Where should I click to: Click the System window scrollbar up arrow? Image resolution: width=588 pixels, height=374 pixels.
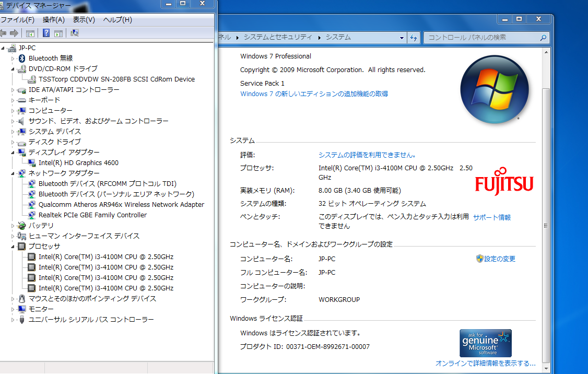click(546, 52)
